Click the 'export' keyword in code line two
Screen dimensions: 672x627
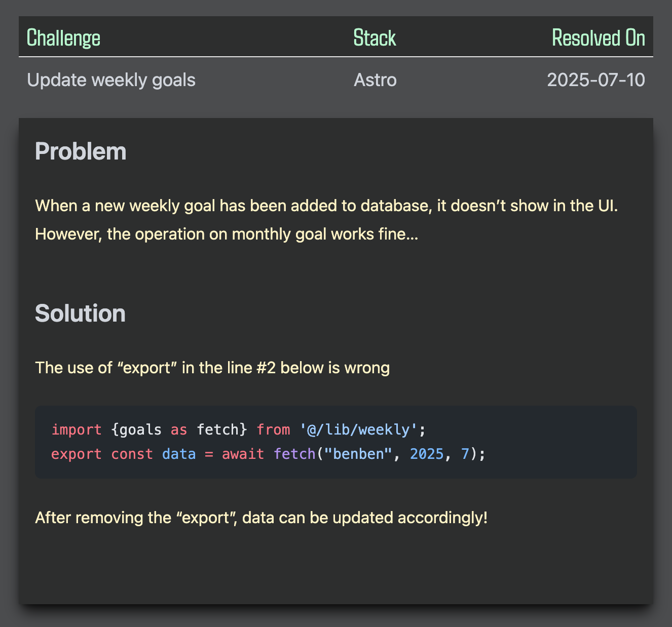[x=77, y=454]
